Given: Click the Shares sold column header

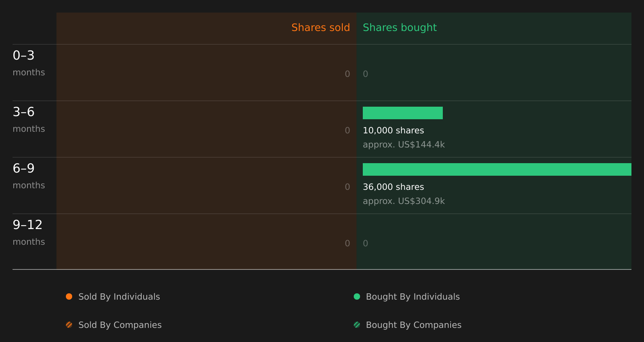Looking at the screenshot, I should pos(320,27).
